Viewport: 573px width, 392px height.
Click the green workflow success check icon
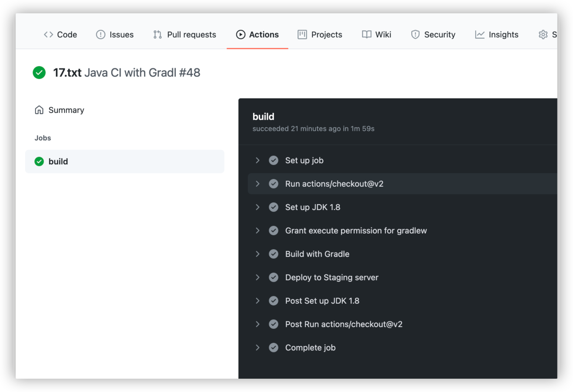[39, 72]
